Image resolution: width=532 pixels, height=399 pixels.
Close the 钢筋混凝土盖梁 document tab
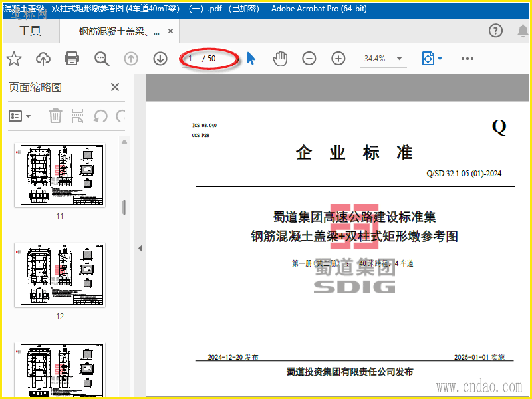[x=171, y=31]
